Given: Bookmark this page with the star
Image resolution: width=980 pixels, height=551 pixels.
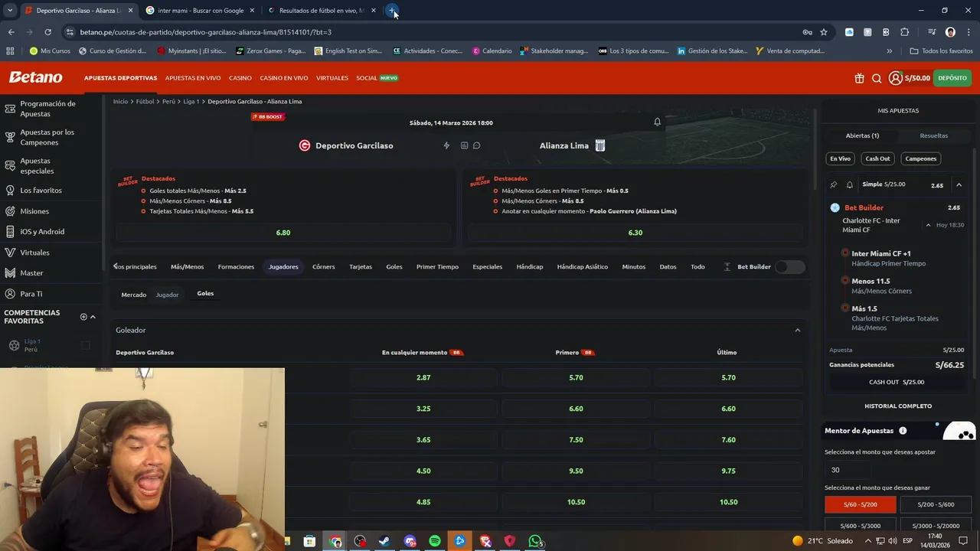Looking at the screenshot, I should click(x=824, y=32).
